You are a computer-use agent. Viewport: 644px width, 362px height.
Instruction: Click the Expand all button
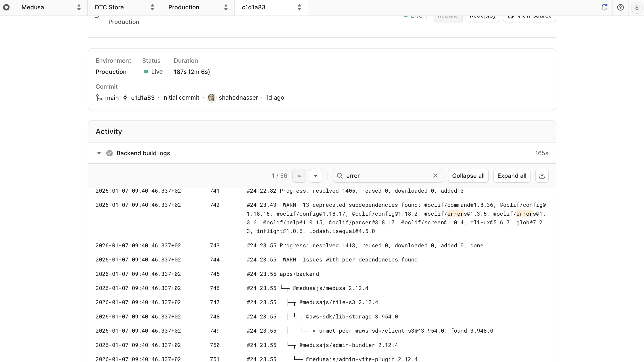click(511, 176)
